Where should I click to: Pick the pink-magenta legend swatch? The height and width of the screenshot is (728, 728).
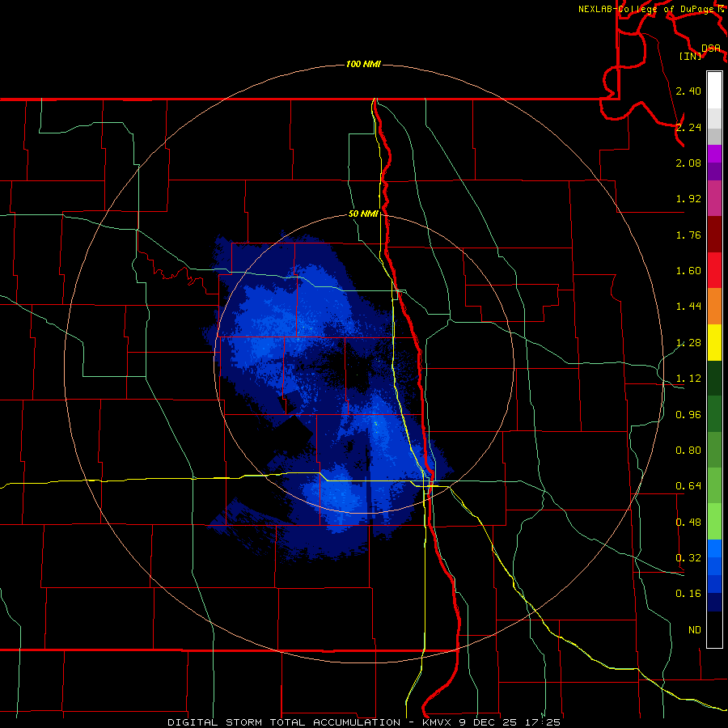(x=714, y=198)
